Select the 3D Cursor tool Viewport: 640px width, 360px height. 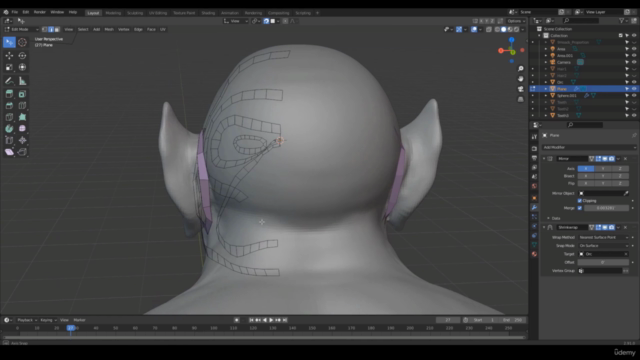click(x=22, y=42)
